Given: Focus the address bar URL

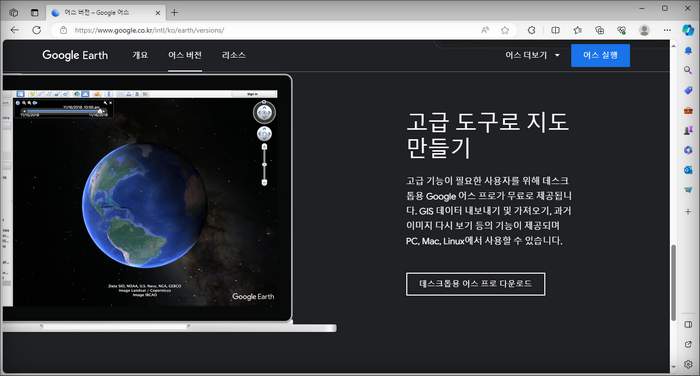Looking at the screenshot, I should point(149,30).
